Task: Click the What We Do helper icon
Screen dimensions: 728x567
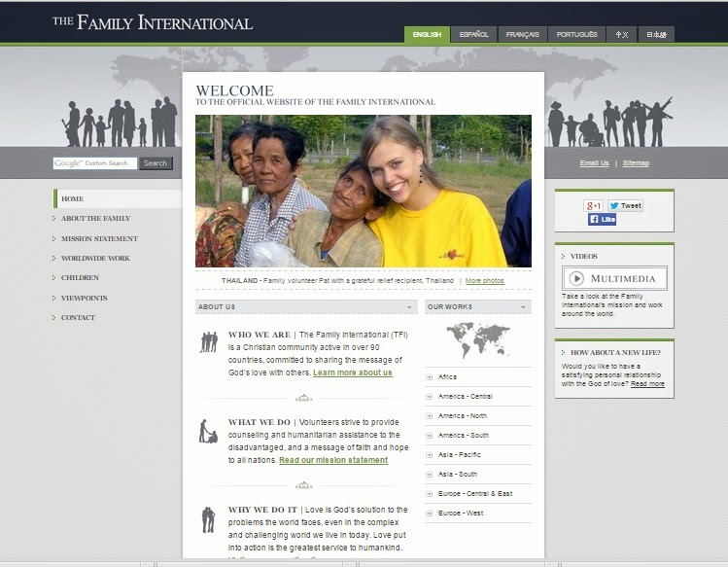Action: pos(208,431)
